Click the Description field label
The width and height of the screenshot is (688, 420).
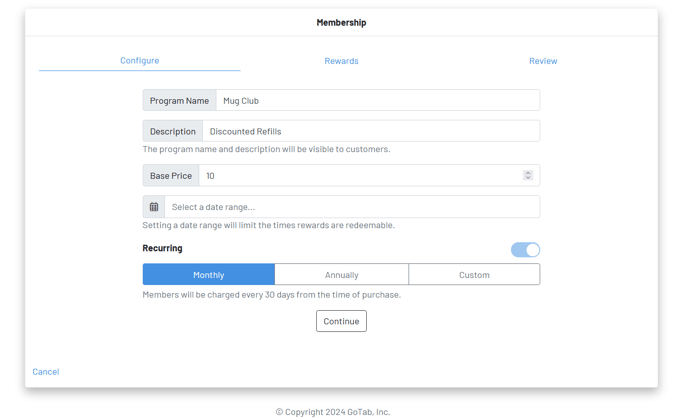[173, 132]
